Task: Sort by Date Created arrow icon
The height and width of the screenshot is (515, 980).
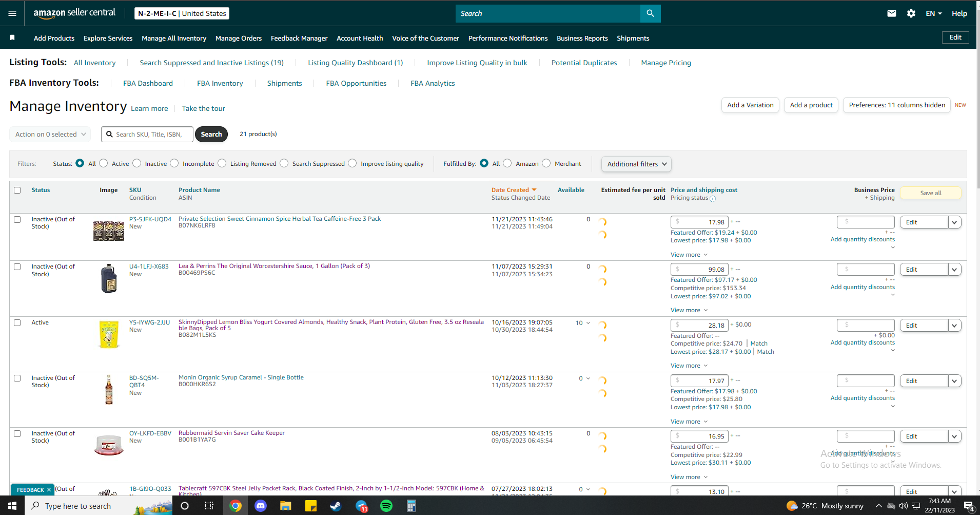Action: [534, 190]
